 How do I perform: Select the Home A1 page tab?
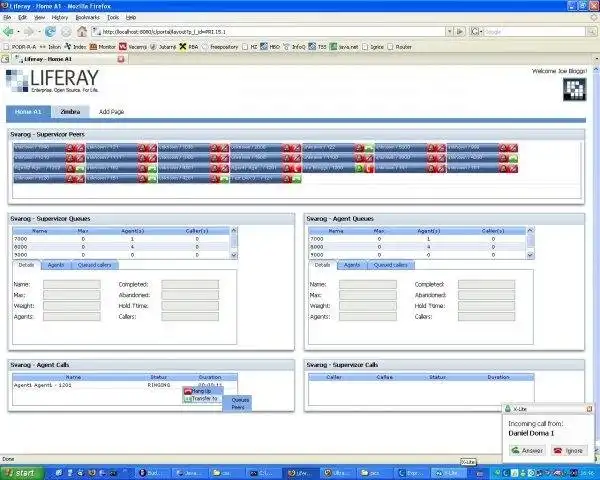pyautogui.click(x=28, y=112)
